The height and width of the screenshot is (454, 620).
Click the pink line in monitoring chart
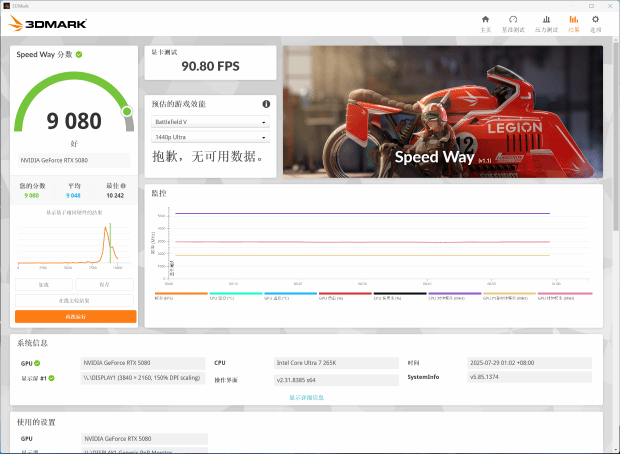[x=362, y=242]
